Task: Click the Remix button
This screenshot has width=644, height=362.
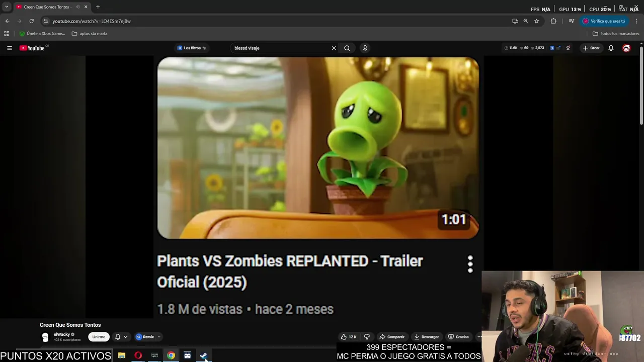Action: click(145, 337)
